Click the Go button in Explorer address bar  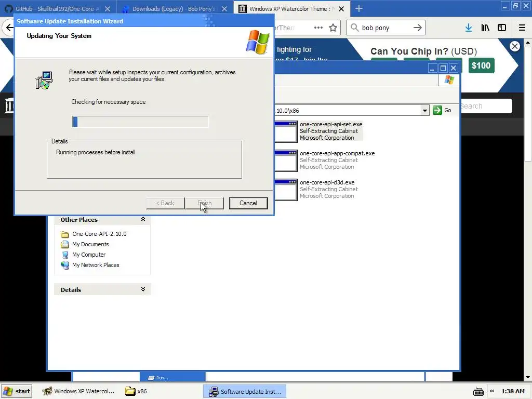pyautogui.click(x=442, y=110)
